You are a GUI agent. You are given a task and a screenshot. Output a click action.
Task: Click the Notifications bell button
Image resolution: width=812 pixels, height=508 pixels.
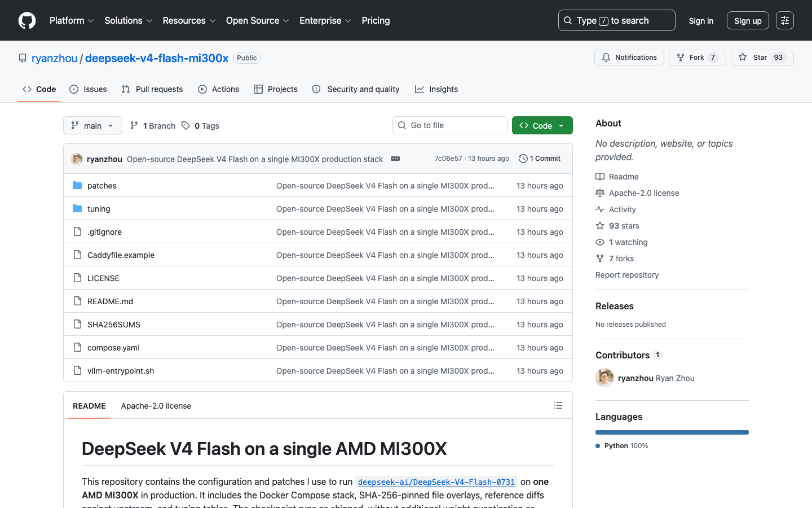pos(629,58)
